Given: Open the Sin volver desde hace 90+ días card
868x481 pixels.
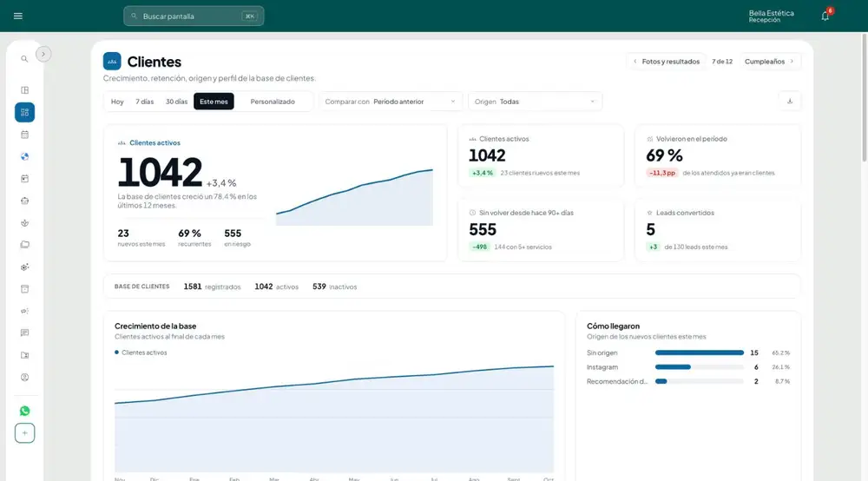Looking at the screenshot, I should (541, 230).
